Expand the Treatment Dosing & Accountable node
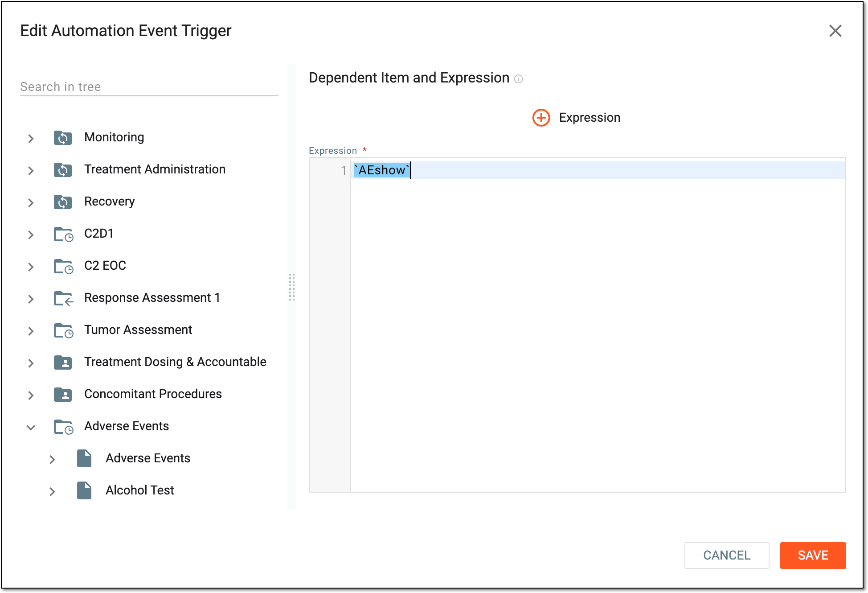This screenshot has width=868, height=593. (x=31, y=363)
